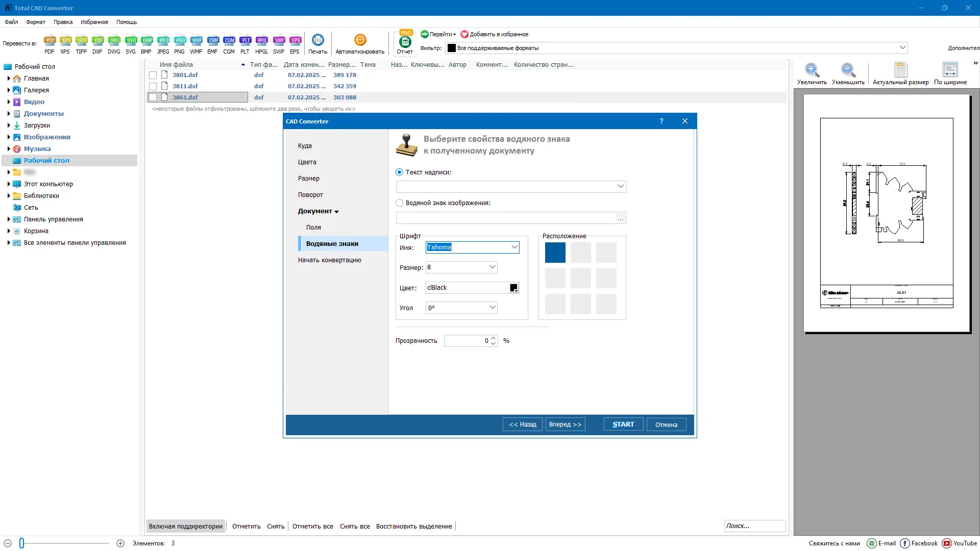
Task: Convert to PDF format icon
Action: [50, 41]
